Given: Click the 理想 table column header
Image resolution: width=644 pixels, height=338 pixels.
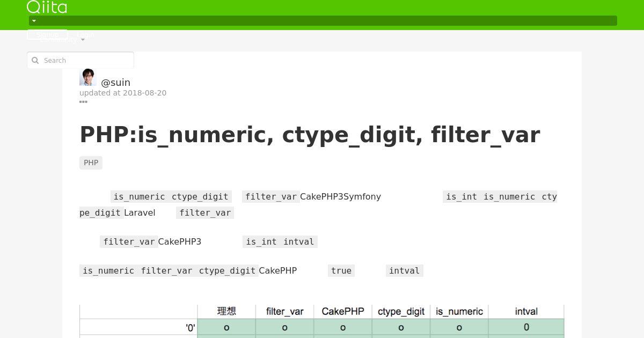Looking at the screenshot, I should point(226,311).
